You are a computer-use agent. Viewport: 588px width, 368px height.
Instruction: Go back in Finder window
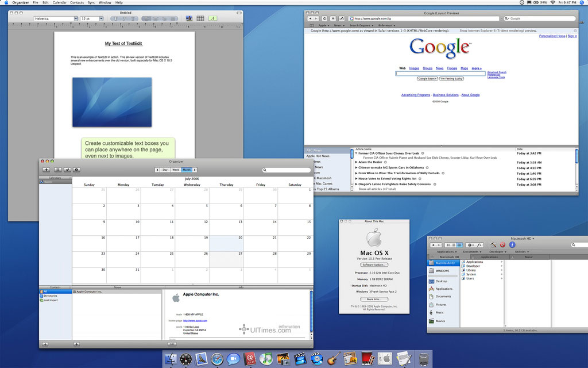[x=433, y=245]
